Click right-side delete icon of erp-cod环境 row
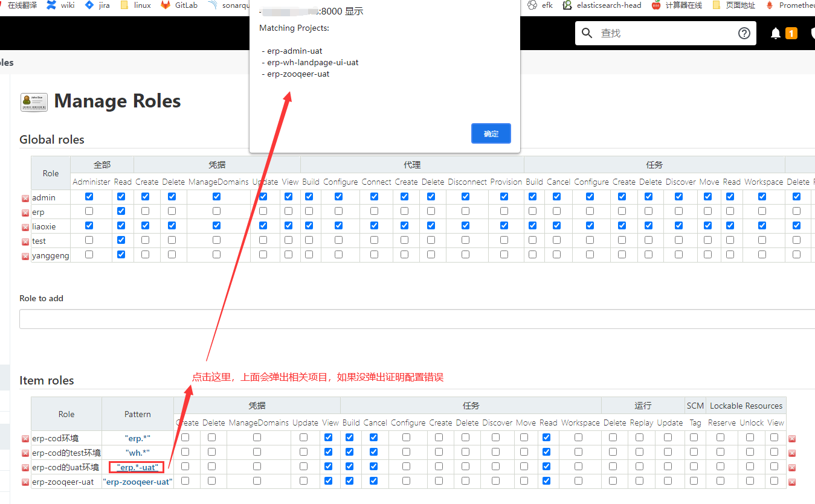Screen dimensions: 815x504 (792, 439)
